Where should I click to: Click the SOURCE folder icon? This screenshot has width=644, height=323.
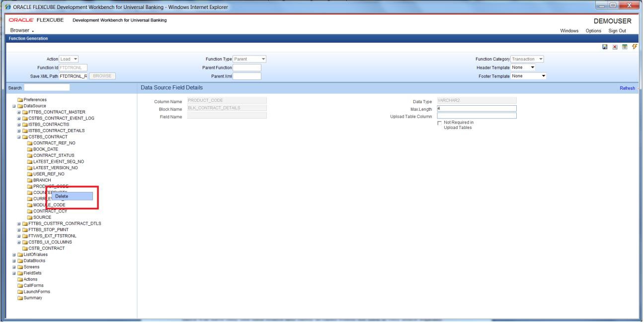click(x=29, y=217)
